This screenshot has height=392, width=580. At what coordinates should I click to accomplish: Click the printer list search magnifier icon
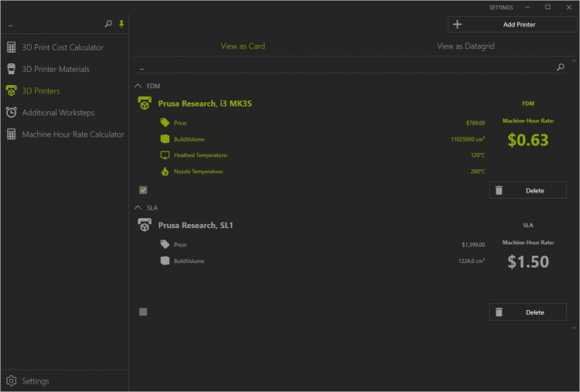561,67
